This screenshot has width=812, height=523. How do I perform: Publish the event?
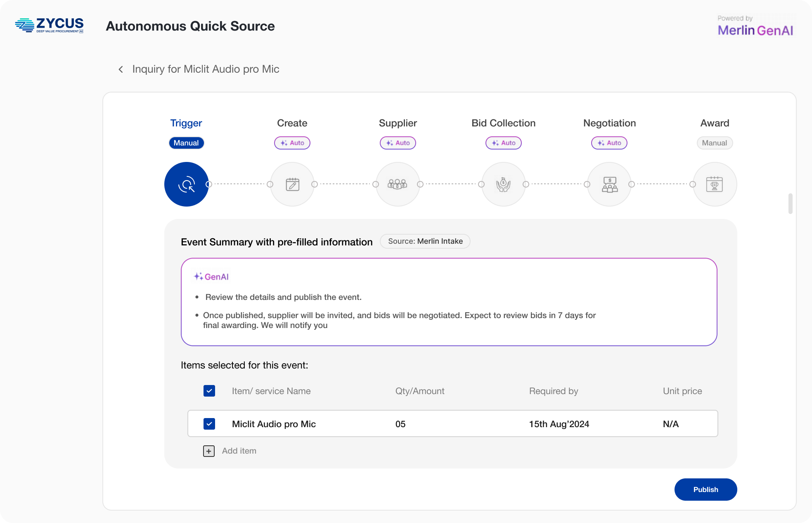706,490
